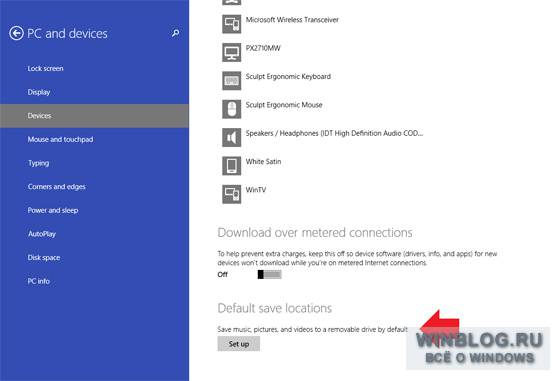Go back using the arrow next to PC and devices

coord(16,34)
